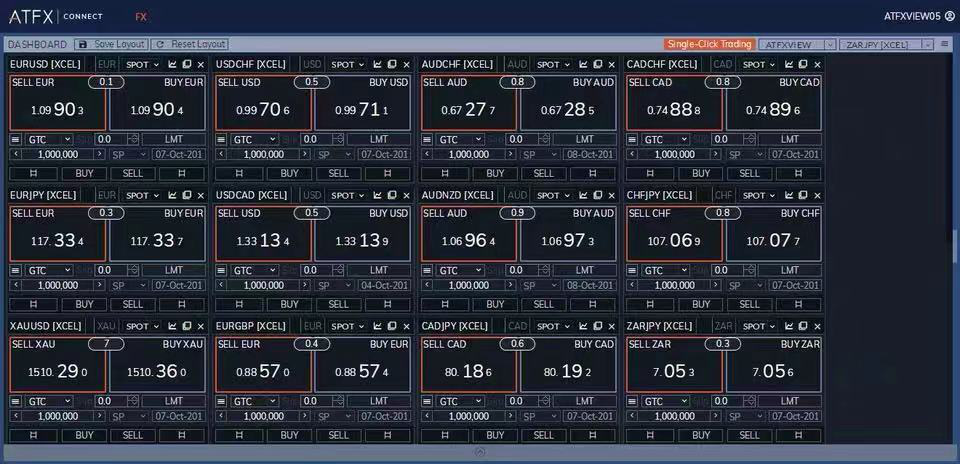The height and width of the screenshot is (464, 960).
Task: Click the SELL ZAR price tile
Action: 674,365
